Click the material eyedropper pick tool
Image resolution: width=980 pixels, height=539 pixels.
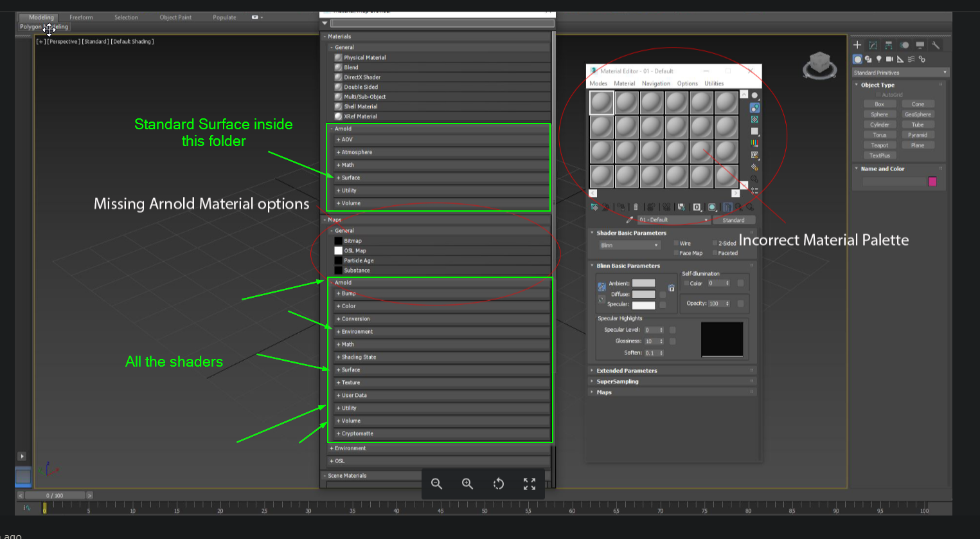tap(630, 220)
